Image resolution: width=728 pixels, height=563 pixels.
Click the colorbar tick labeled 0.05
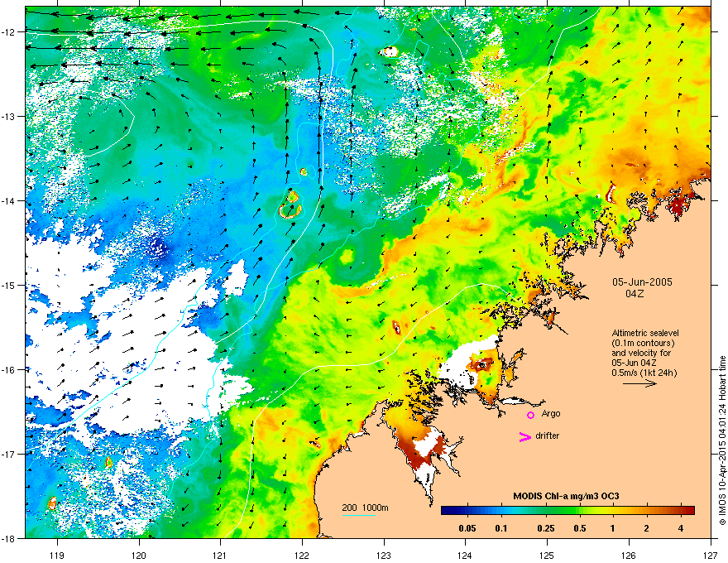[x=467, y=528]
